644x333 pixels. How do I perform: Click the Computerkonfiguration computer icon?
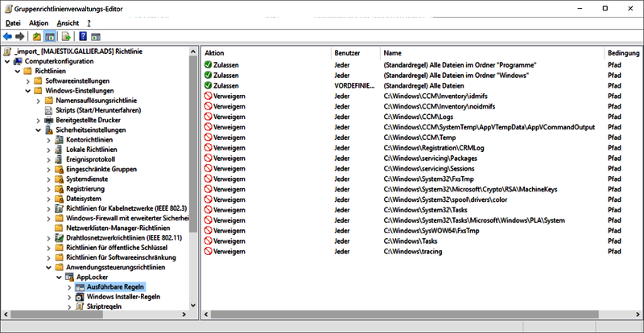(x=18, y=61)
